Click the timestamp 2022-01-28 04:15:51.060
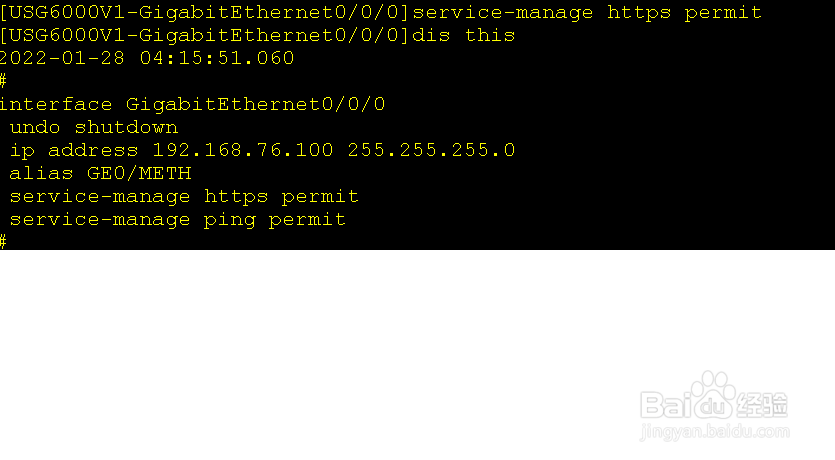The width and height of the screenshot is (835, 460). coord(147,58)
